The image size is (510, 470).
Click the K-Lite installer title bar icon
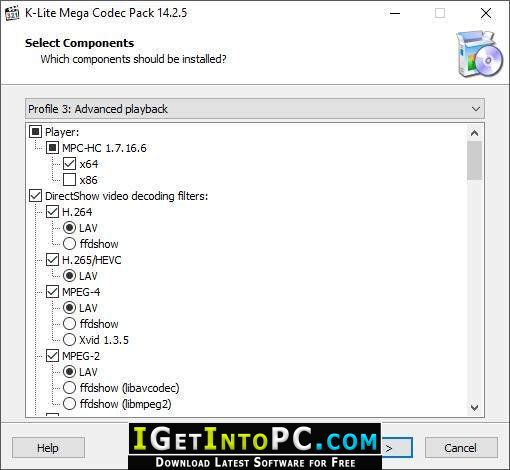click(12, 13)
